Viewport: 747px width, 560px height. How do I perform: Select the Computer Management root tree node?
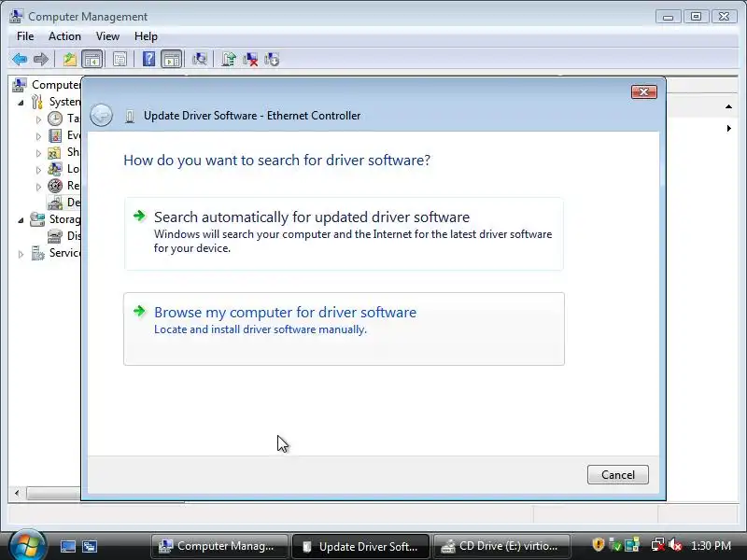pyautogui.click(x=46, y=85)
